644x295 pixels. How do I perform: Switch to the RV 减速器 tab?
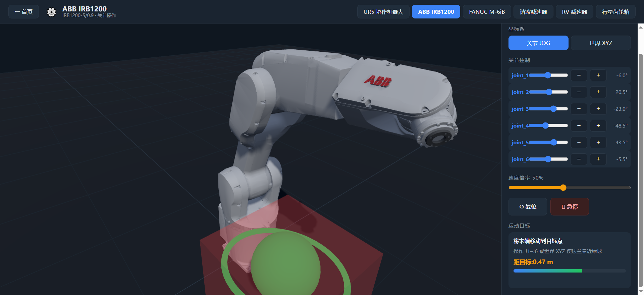(x=575, y=12)
